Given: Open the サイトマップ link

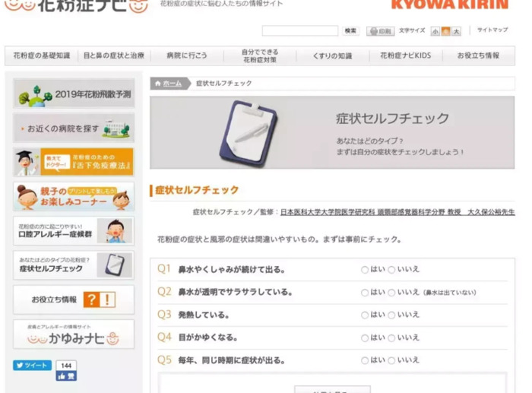Looking at the screenshot, I should pyautogui.click(x=492, y=30).
